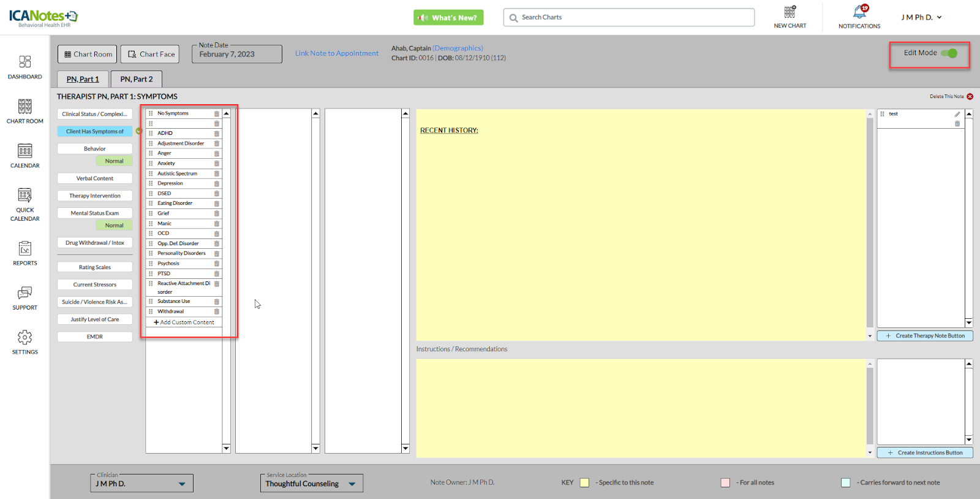Select the PN, Part 1 tab

pyautogui.click(x=83, y=79)
